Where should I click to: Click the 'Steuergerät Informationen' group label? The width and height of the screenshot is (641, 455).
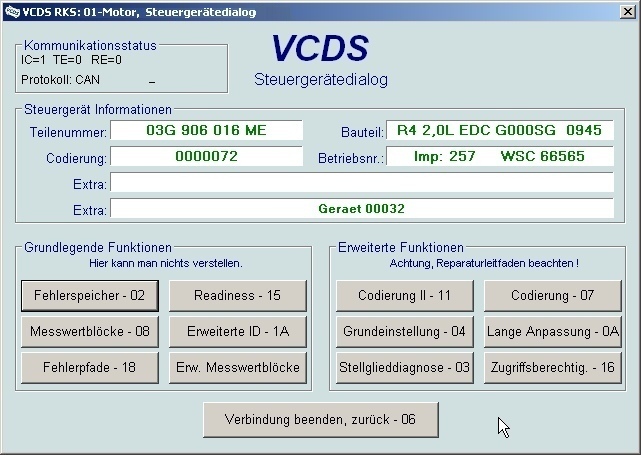[x=98, y=110]
